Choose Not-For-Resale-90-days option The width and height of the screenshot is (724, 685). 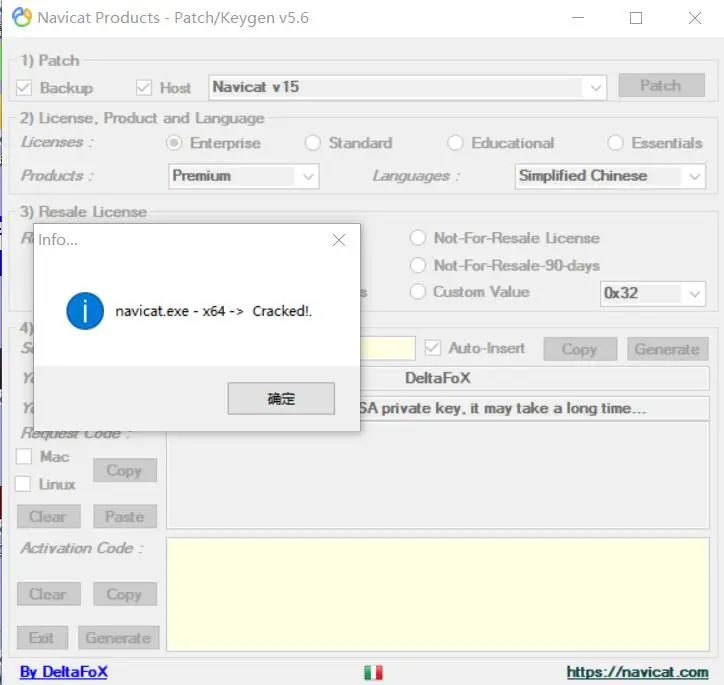(418, 265)
